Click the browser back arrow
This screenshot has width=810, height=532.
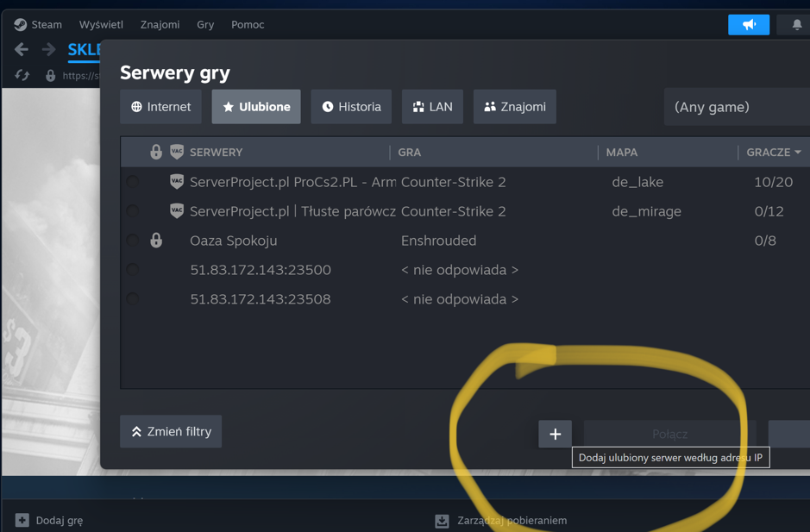click(22, 50)
